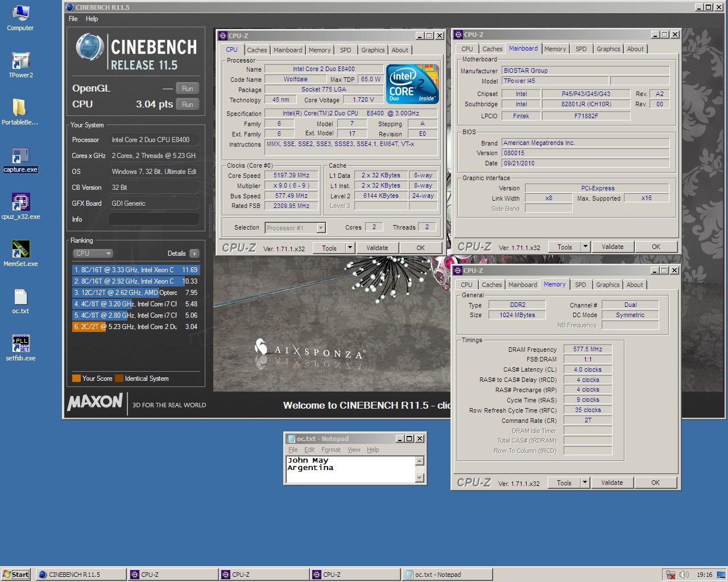The image size is (728, 582).
Task: Open About tab in CPU-Z Mainboard window
Action: point(635,49)
